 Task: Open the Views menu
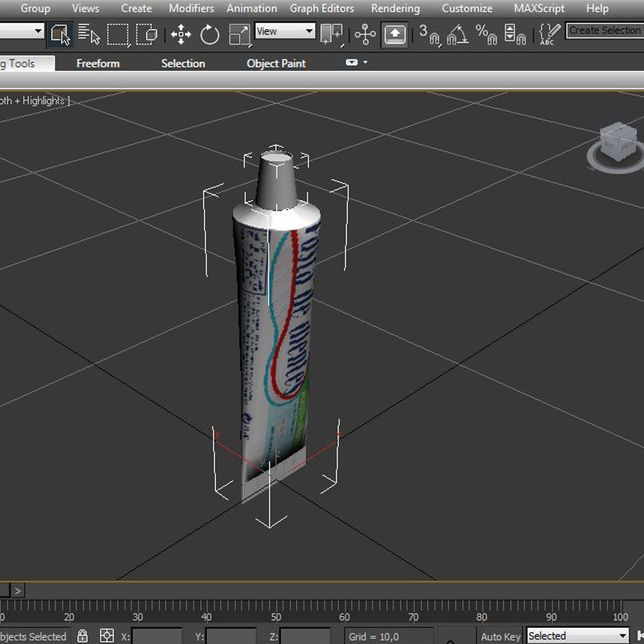85,9
